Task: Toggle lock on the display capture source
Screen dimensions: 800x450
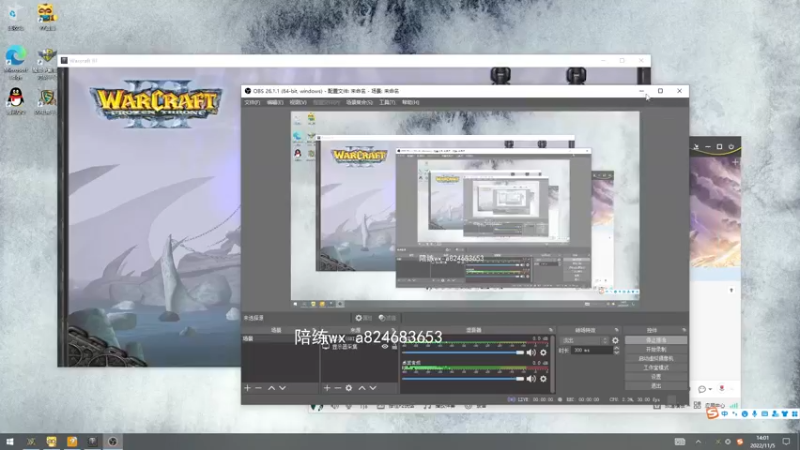Action: [x=394, y=346]
